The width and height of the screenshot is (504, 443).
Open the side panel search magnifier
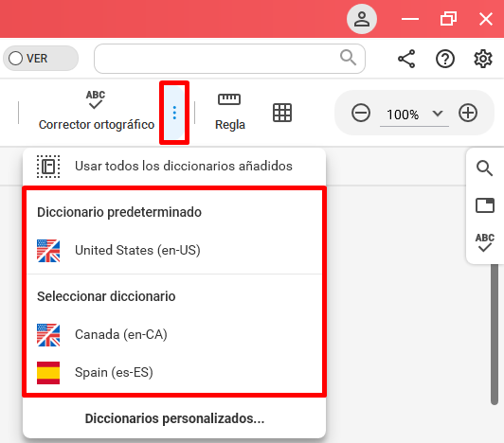[484, 168]
